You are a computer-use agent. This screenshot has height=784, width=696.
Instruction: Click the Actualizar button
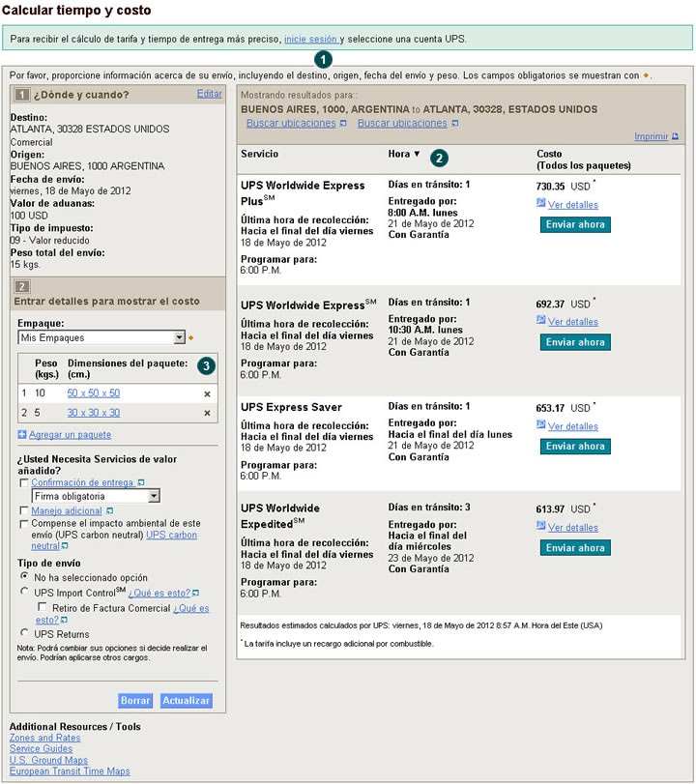point(186,701)
